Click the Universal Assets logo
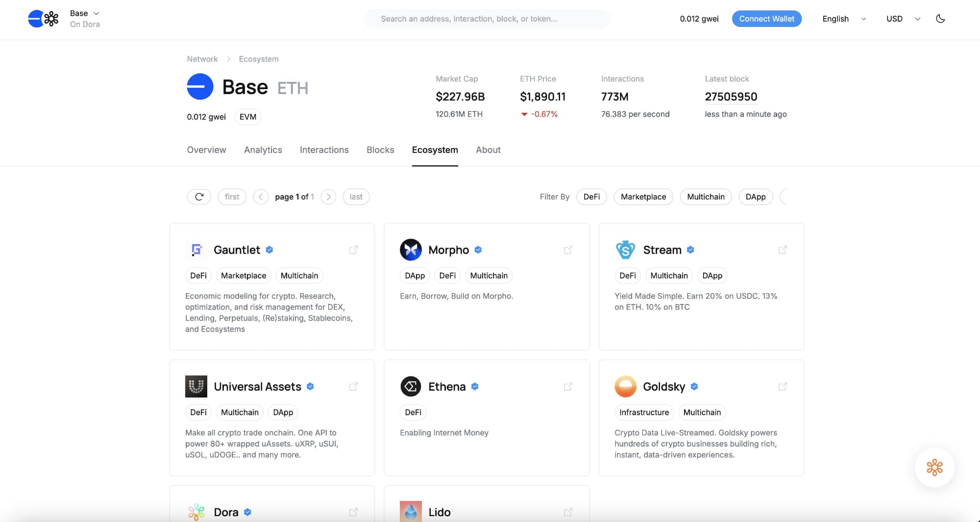The image size is (980, 522). click(x=196, y=387)
